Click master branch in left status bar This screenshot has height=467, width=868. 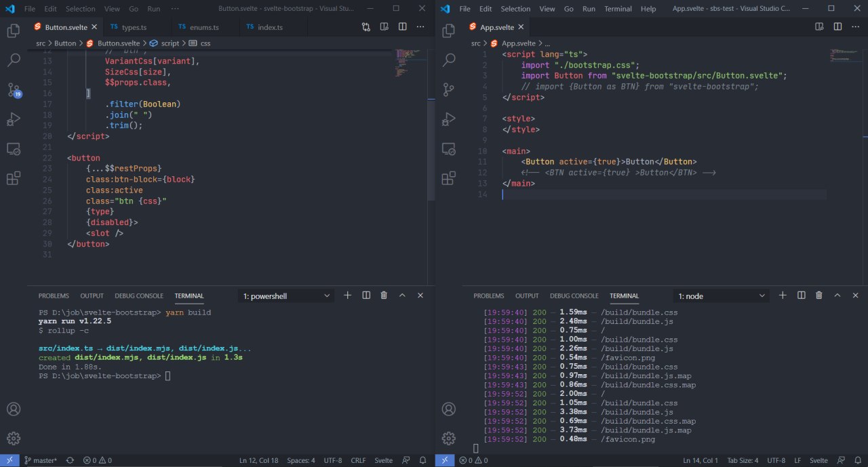point(42,460)
